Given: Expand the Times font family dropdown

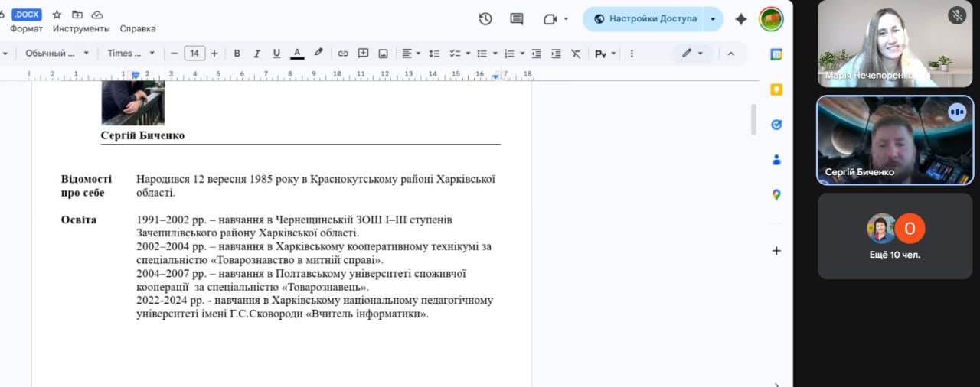Looking at the screenshot, I should coord(131,54).
